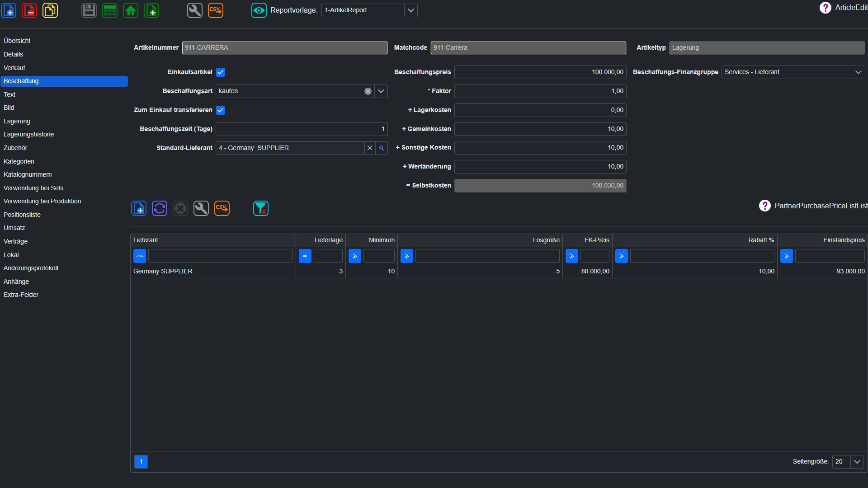
Task: Click the yellow copy article icon
Action: pos(50,10)
